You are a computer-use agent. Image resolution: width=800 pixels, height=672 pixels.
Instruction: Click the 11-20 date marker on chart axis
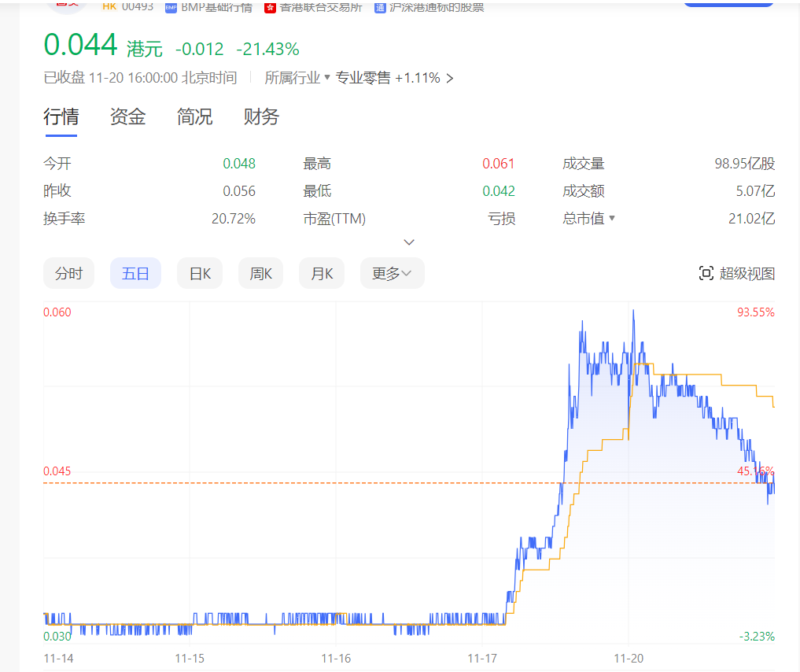629,658
